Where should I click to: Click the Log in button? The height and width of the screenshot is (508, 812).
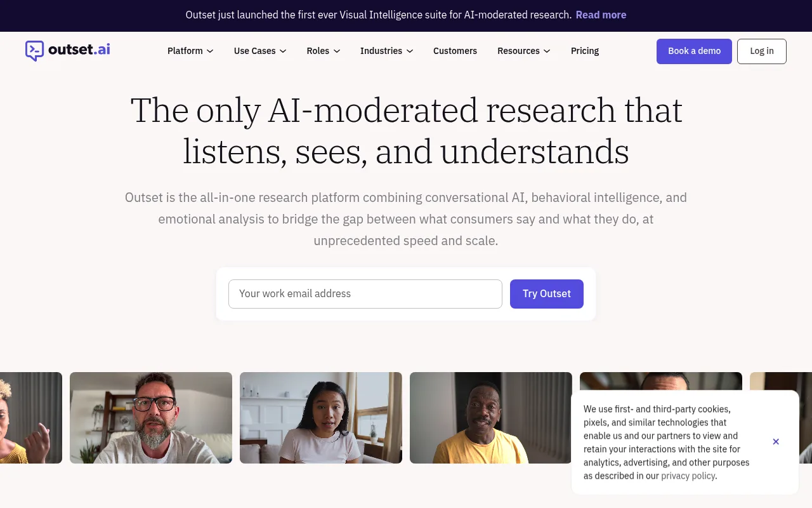[x=762, y=51]
